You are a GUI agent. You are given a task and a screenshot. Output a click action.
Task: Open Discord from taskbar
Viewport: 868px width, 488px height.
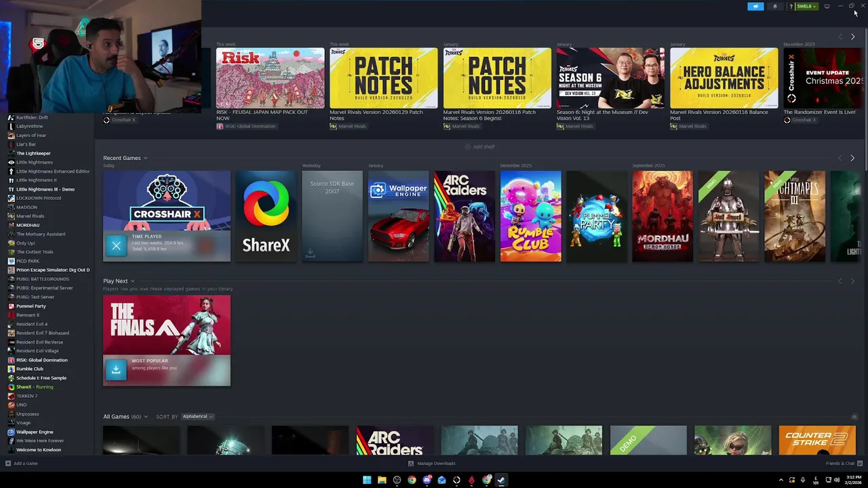tap(427, 480)
